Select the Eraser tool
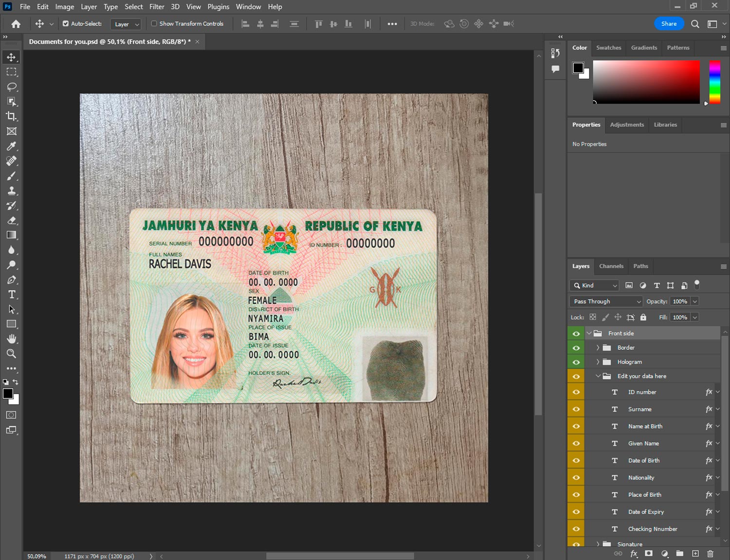 tap(11, 220)
